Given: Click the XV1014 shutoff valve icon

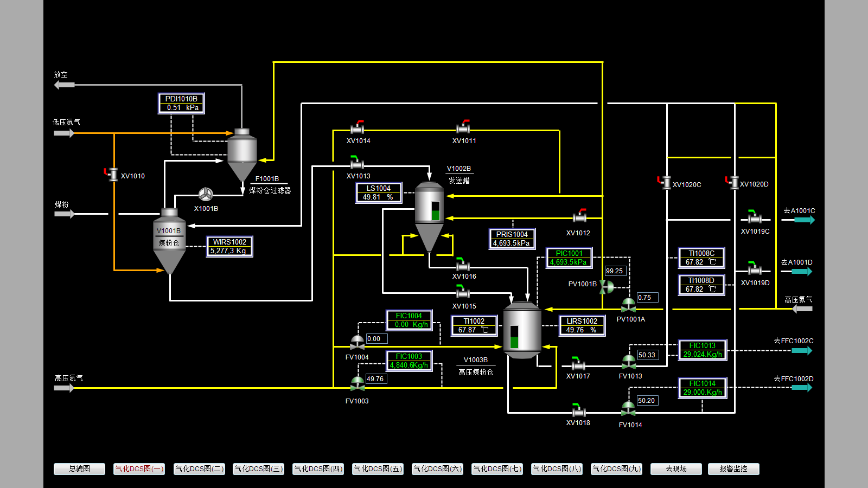Looking at the screenshot, I should click(x=357, y=129).
